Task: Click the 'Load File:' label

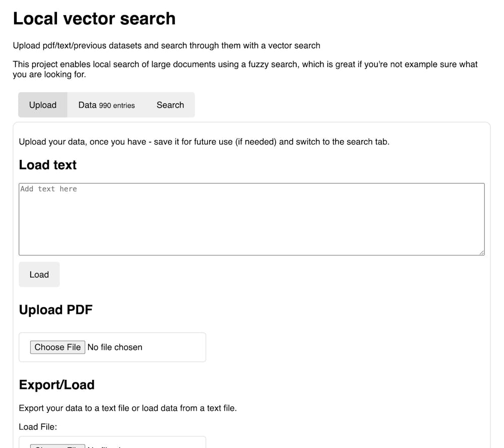Action: click(x=38, y=427)
